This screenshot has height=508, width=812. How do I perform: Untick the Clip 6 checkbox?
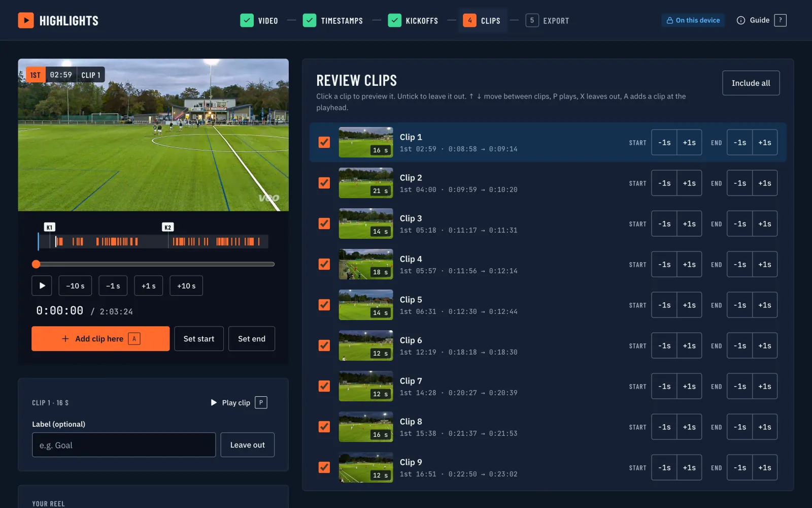[x=324, y=345]
